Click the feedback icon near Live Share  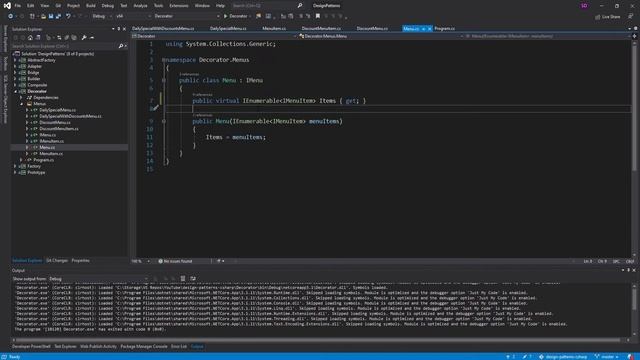(x=631, y=16)
